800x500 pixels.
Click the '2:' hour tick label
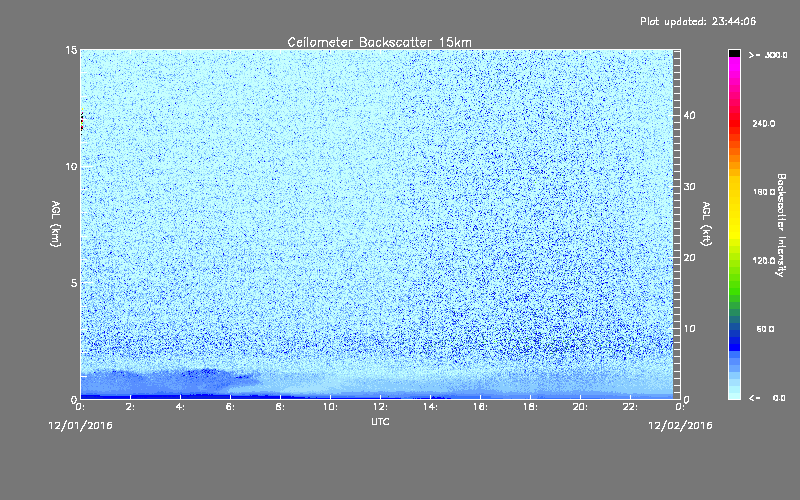coord(131,407)
